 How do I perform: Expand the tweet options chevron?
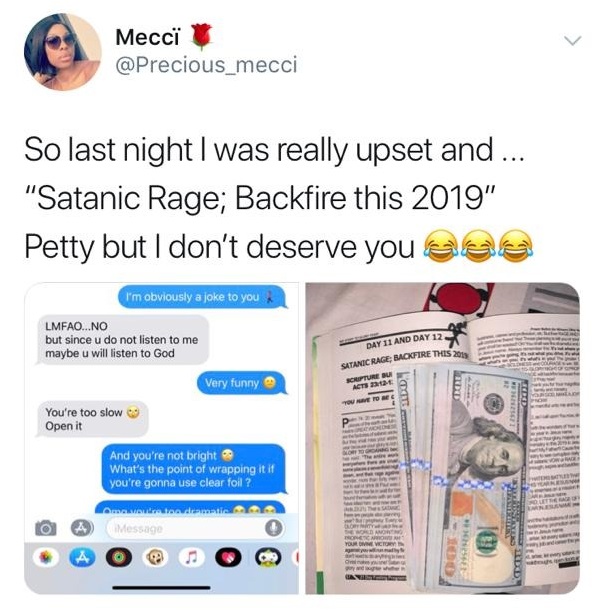573,40
